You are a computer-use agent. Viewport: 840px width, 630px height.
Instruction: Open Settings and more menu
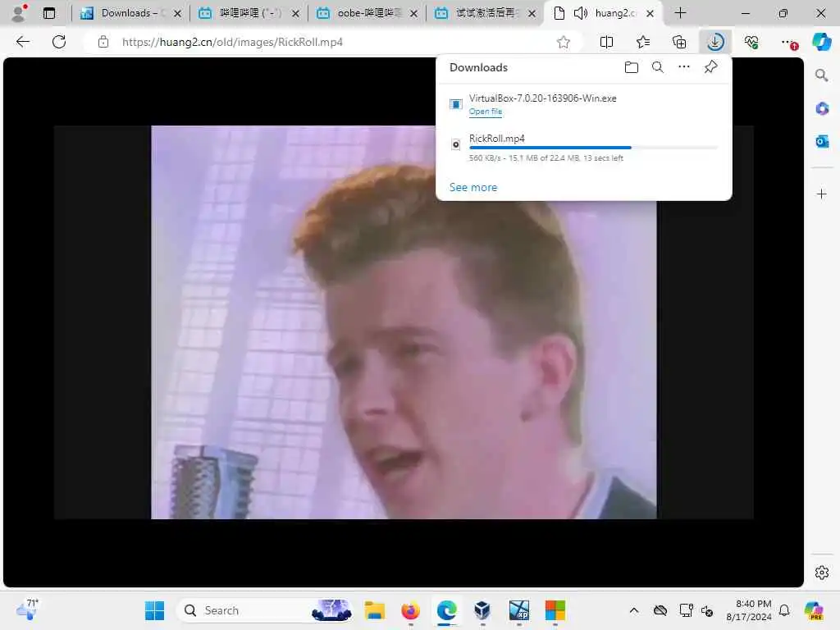tap(788, 42)
